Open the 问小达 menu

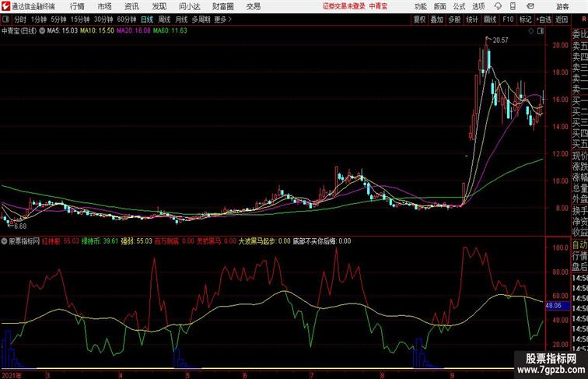coord(189,6)
